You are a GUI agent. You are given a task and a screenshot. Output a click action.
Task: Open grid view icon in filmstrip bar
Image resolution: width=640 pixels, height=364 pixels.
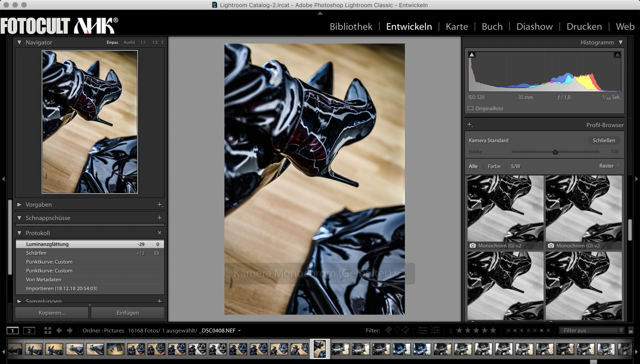[x=48, y=330]
